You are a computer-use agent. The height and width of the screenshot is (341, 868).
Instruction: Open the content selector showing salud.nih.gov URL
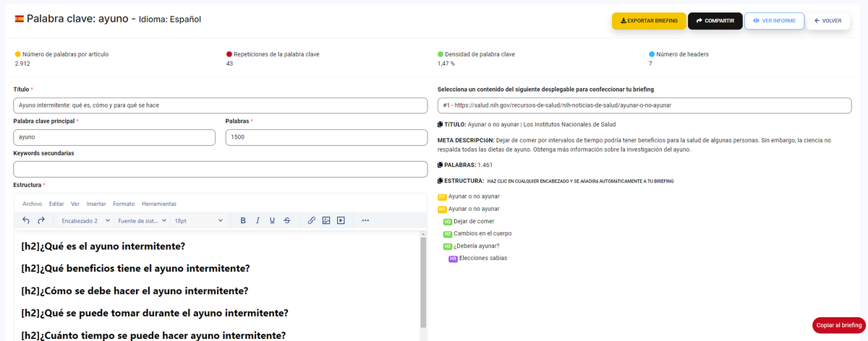point(644,105)
